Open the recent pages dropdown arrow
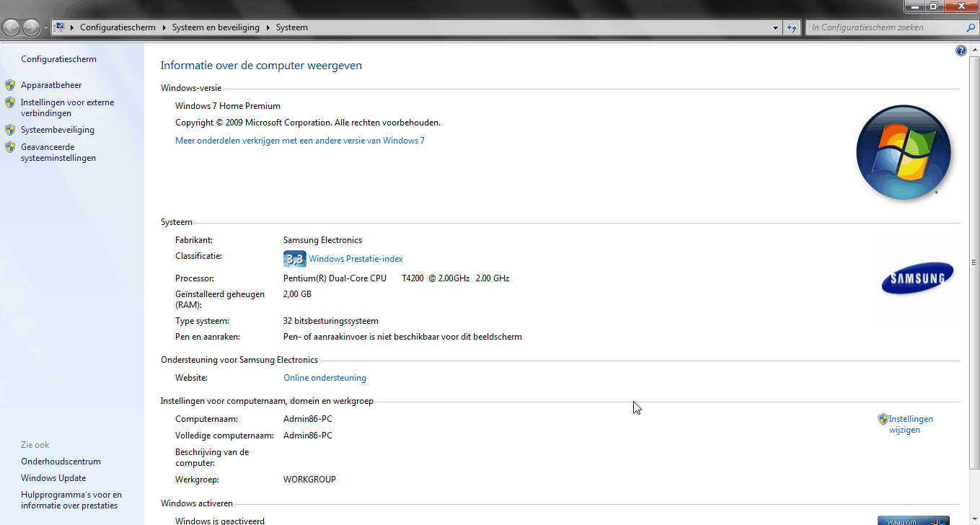The height and width of the screenshot is (525, 980). pos(46,28)
